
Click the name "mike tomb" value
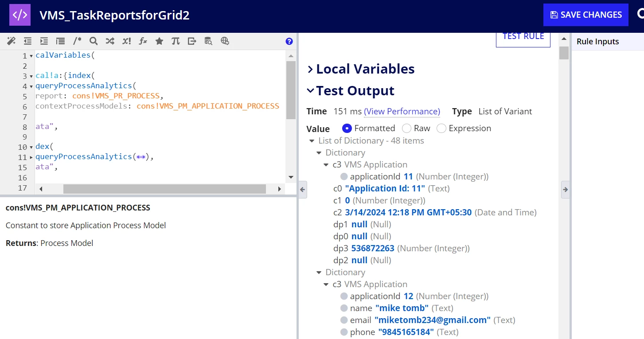tap(402, 308)
